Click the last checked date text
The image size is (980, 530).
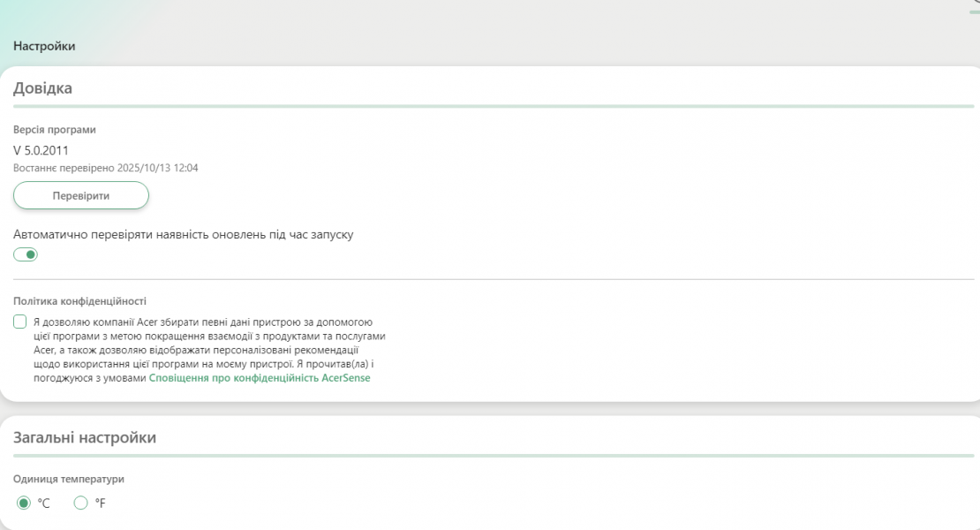pos(105,168)
